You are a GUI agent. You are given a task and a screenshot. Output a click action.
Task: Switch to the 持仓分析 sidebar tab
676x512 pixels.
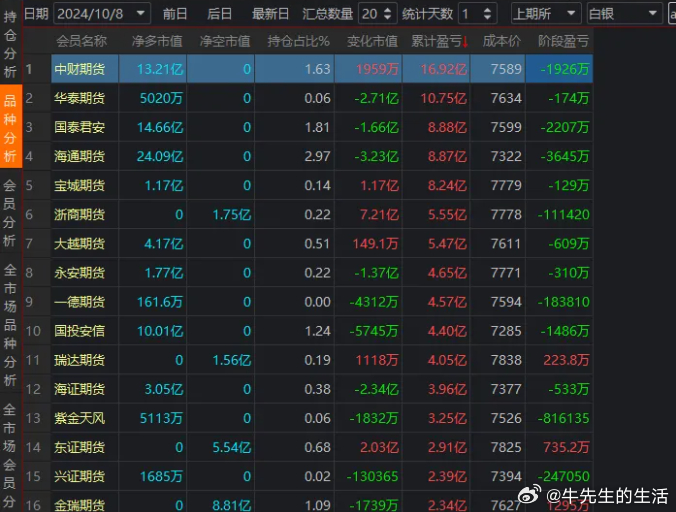pyautogui.click(x=10, y=43)
